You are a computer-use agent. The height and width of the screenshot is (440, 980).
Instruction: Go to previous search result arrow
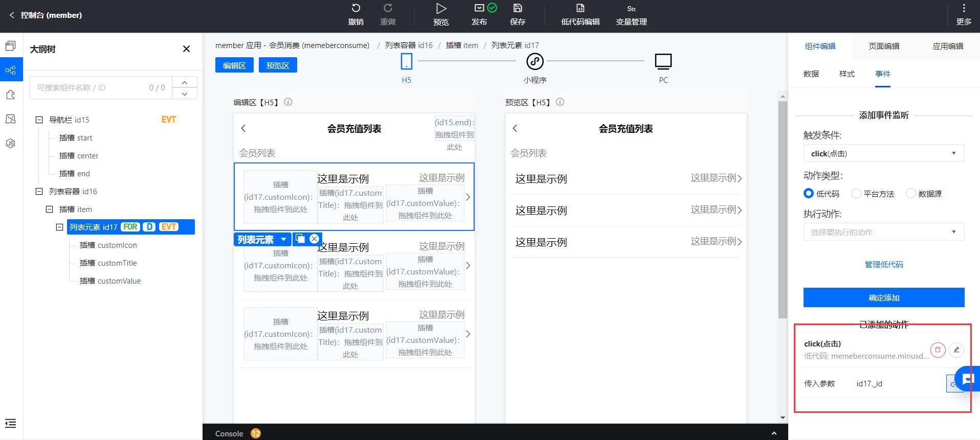(185, 82)
